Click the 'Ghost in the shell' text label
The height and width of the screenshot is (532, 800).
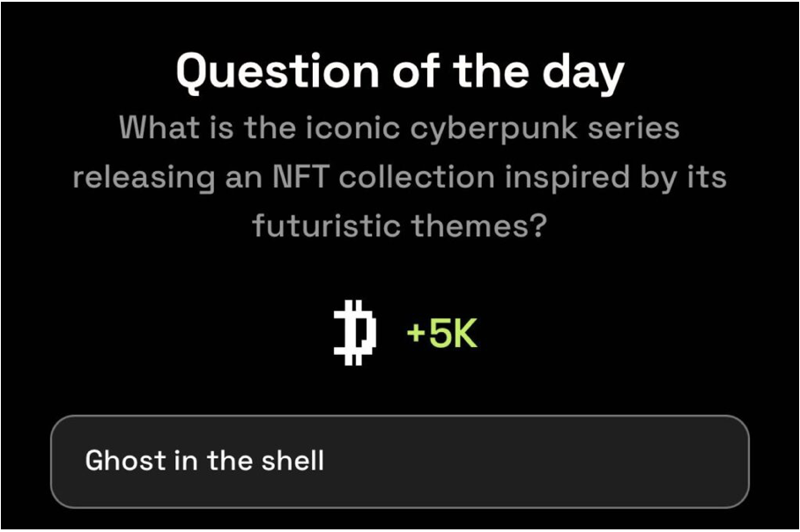[x=204, y=461]
